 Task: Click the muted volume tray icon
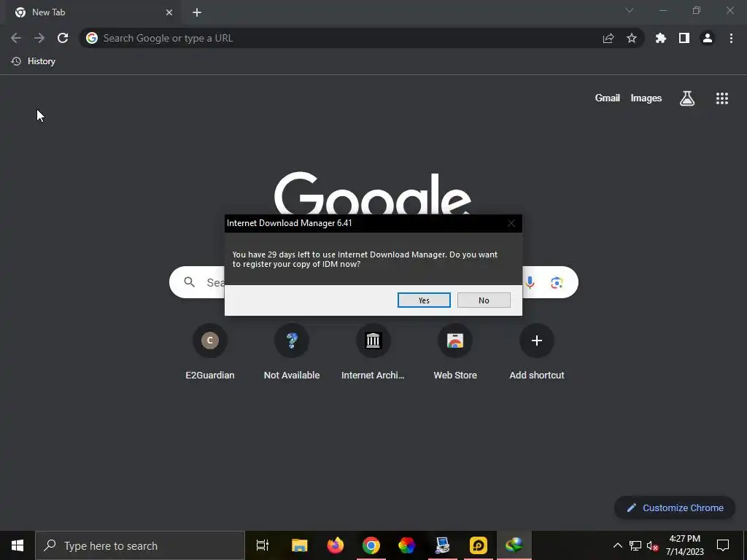click(652, 545)
